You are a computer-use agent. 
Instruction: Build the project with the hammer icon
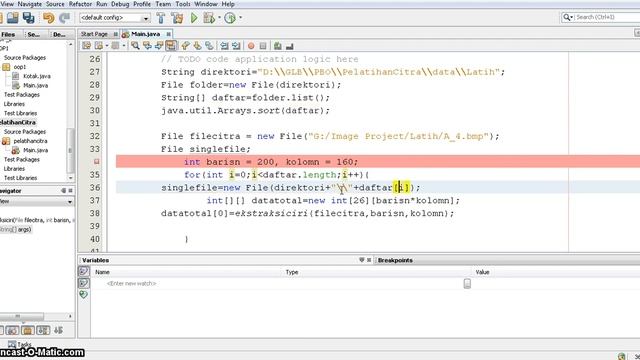(x=161, y=18)
